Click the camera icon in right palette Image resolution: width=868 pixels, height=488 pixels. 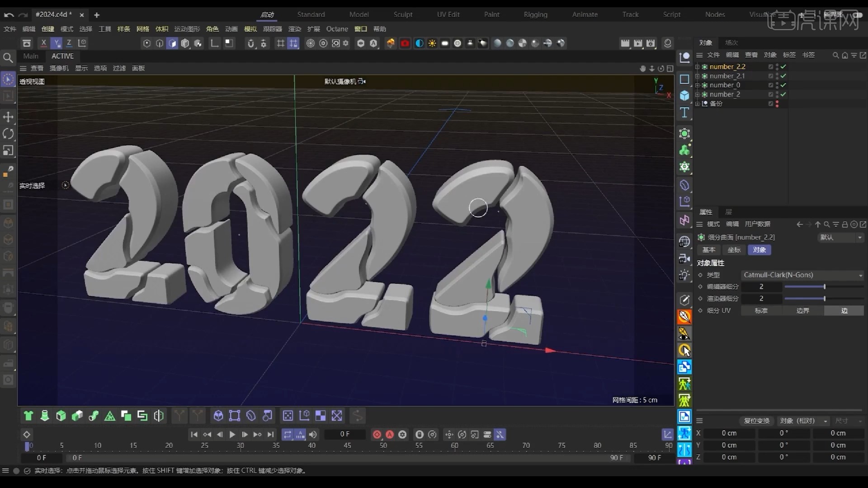684,258
